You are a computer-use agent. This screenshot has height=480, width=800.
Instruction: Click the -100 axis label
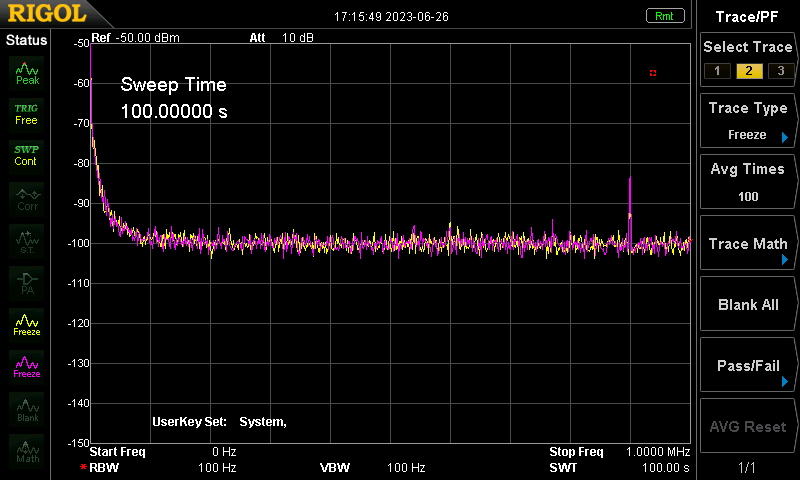click(x=79, y=243)
